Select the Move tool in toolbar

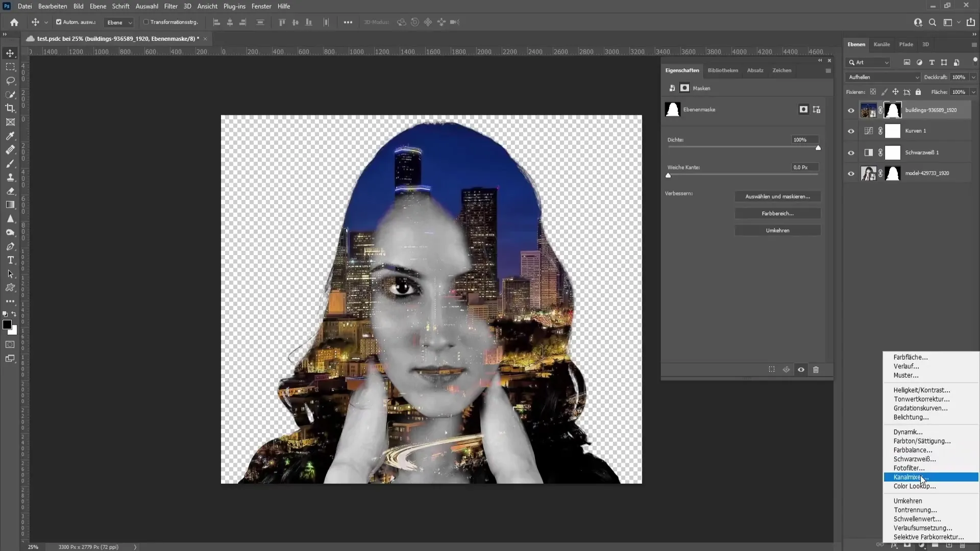coord(10,53)
